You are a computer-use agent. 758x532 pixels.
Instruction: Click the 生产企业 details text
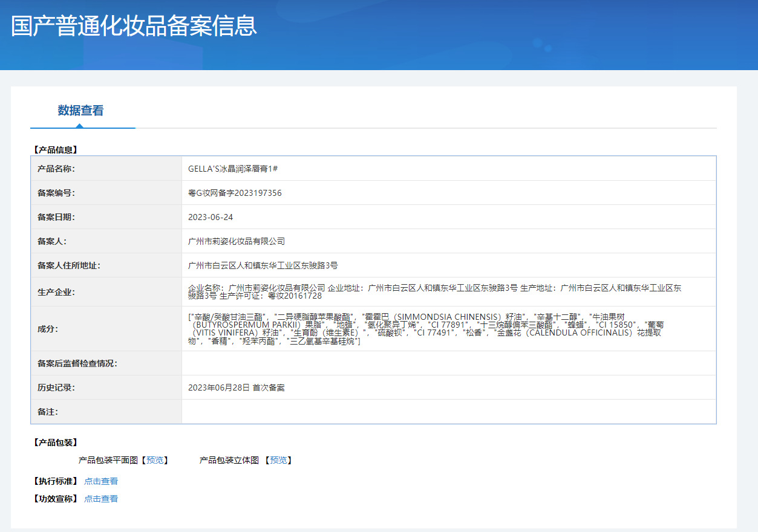[434, 292]
